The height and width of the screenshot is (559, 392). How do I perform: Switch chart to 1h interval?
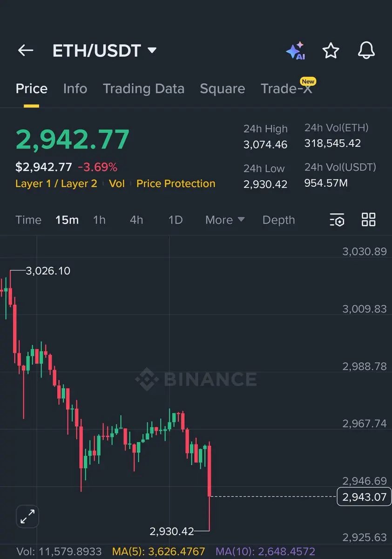(99, 220)
